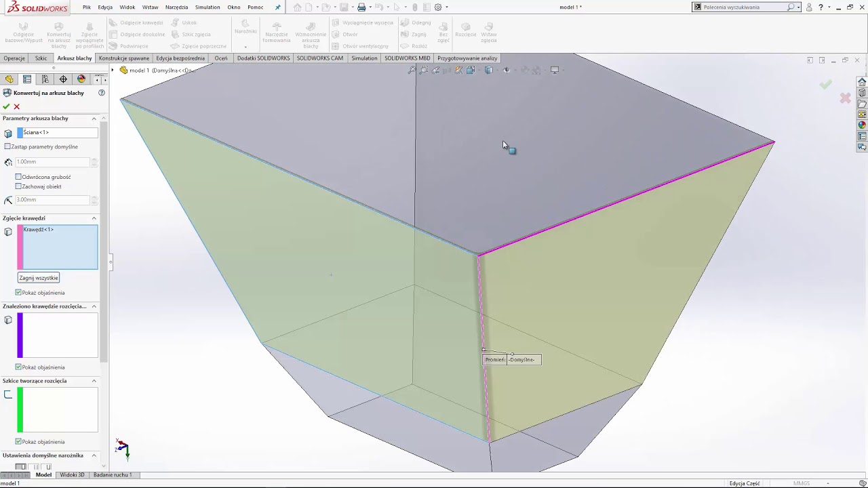Collapse the Zgięcie krawędzi section
This screenshot has height=488, width=868.
click(94, 218)
